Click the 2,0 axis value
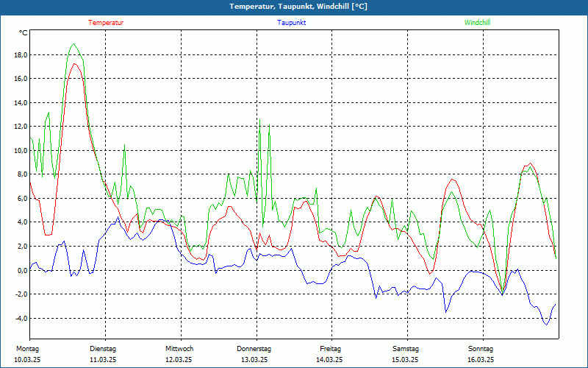This screenshot has height=368, width=588. [x=22, y=247]
